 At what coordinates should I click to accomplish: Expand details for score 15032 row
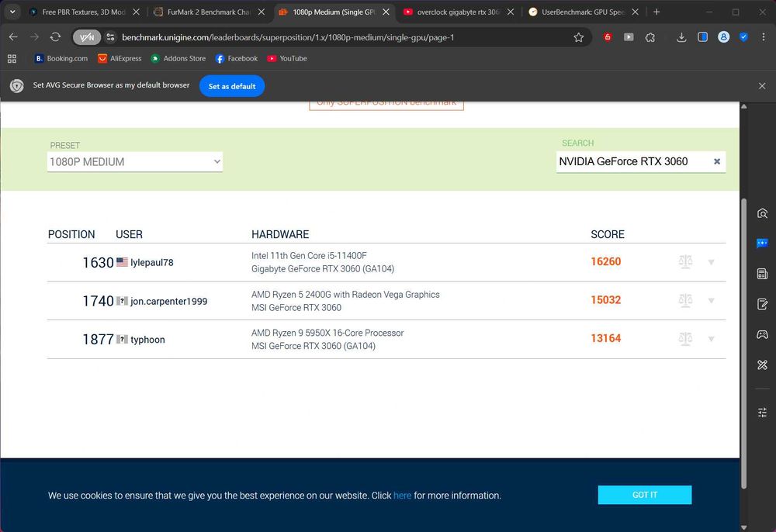coord(711,301)
